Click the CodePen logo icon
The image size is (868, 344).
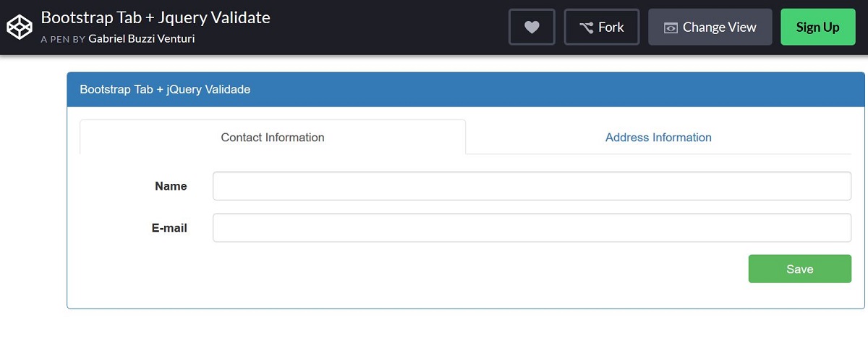[x=20, y=27]
